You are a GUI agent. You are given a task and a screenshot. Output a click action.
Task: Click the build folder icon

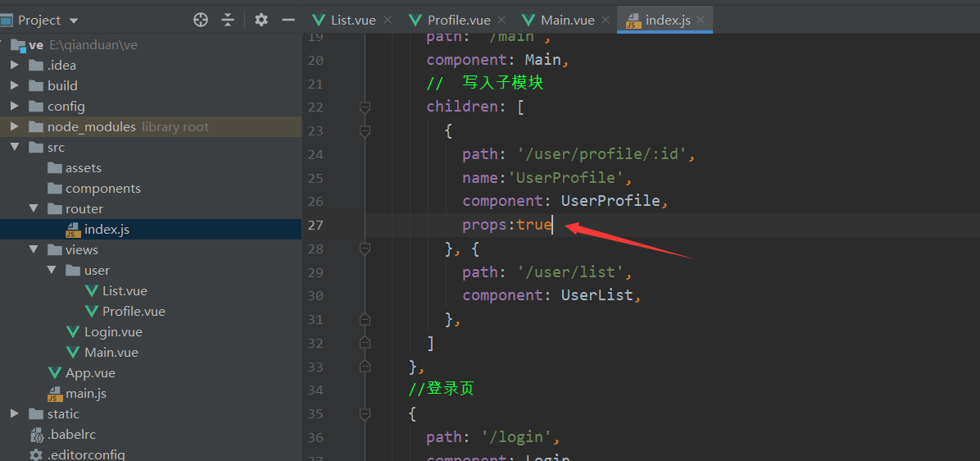pyautogui.click(x=35, y=85)
